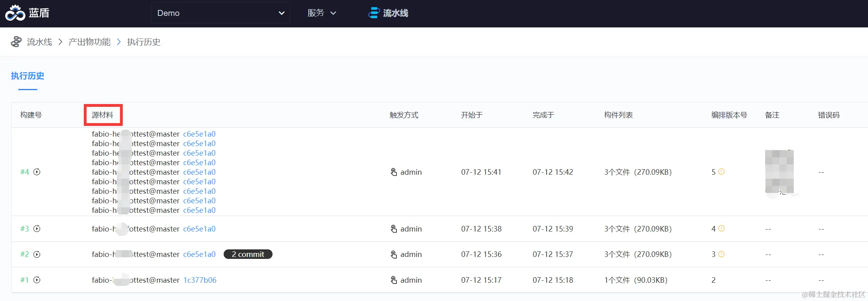Open build #3 link
868x301 pixels.
pyautogui.click(x=25, y=229)
